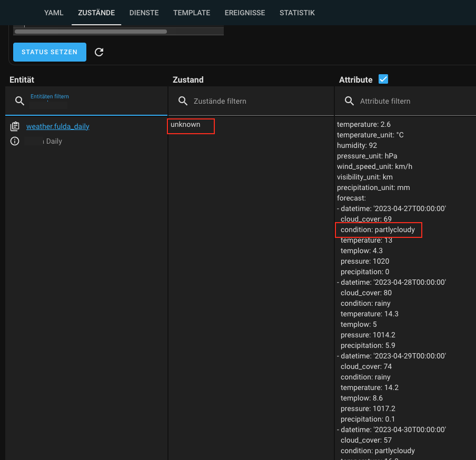This screenshot has width=476, height=460.
Task: Switch to the TEMPLATE tab
Action: 191,13
